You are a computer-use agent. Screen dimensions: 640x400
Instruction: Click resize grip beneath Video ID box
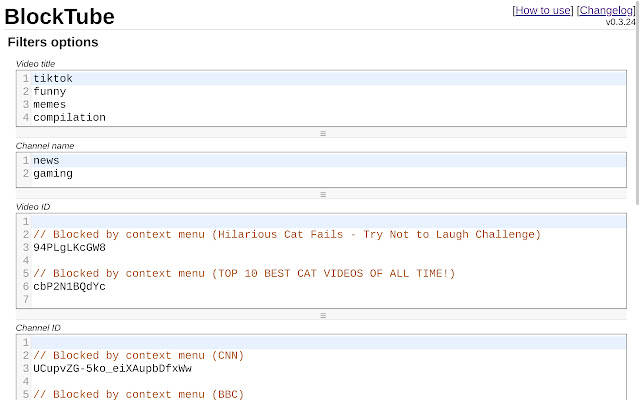click(322, 315)
